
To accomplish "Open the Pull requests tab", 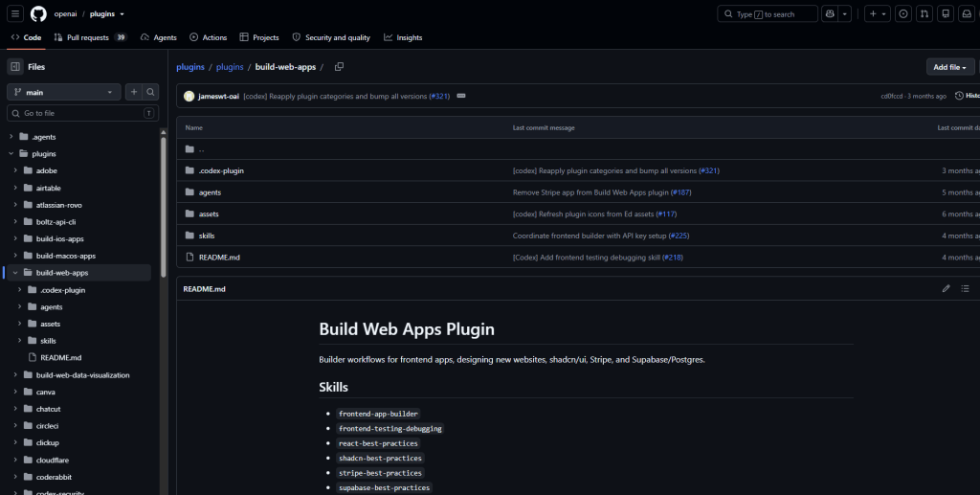I will [x=90, y=37].
